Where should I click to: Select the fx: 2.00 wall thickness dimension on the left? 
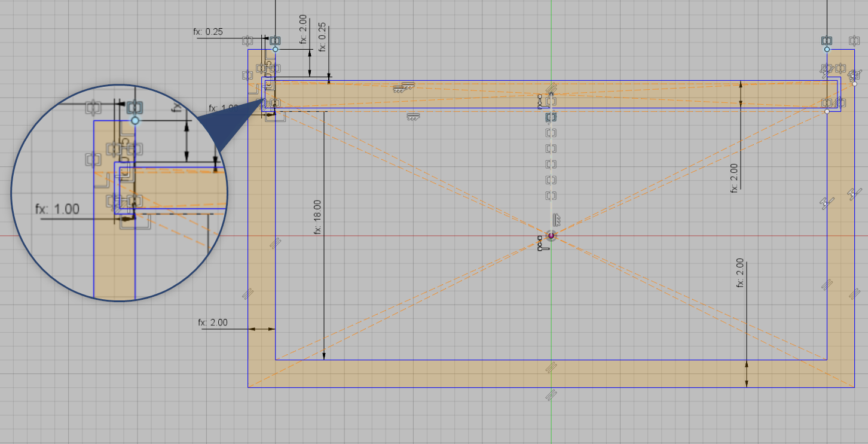(213, 322)
